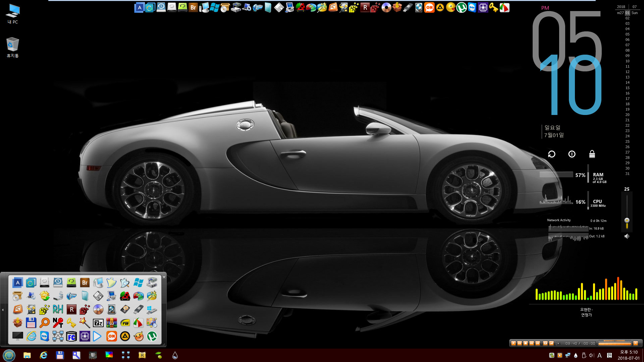Launch Internet Explorer from the launcher panel
Viewport: 644px width, 362px height.
tap(31, 336)
